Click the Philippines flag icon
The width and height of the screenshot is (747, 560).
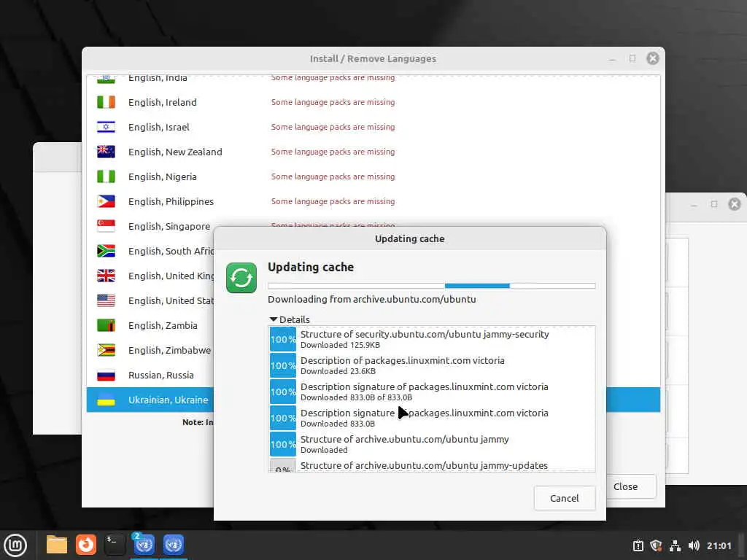coord(106,201)
